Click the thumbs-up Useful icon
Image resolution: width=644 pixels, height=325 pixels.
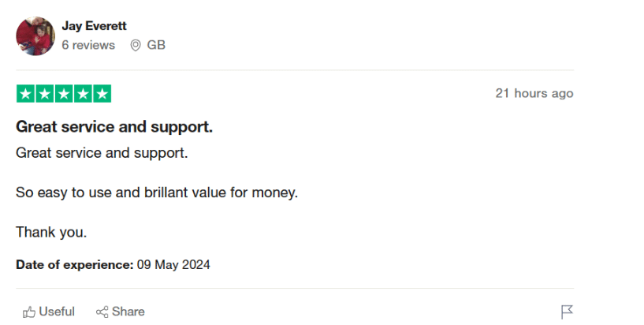[29, 312]
